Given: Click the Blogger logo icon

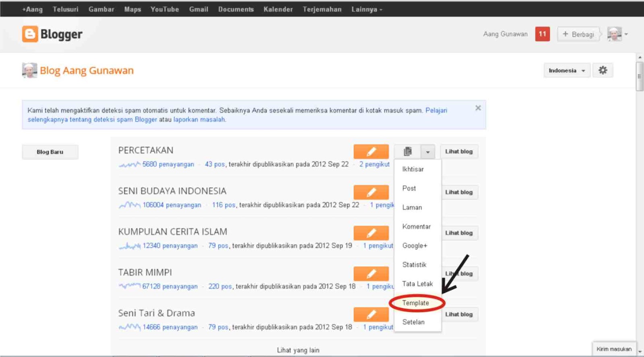Looking at the screenshot, I should (x=30, y=34).
